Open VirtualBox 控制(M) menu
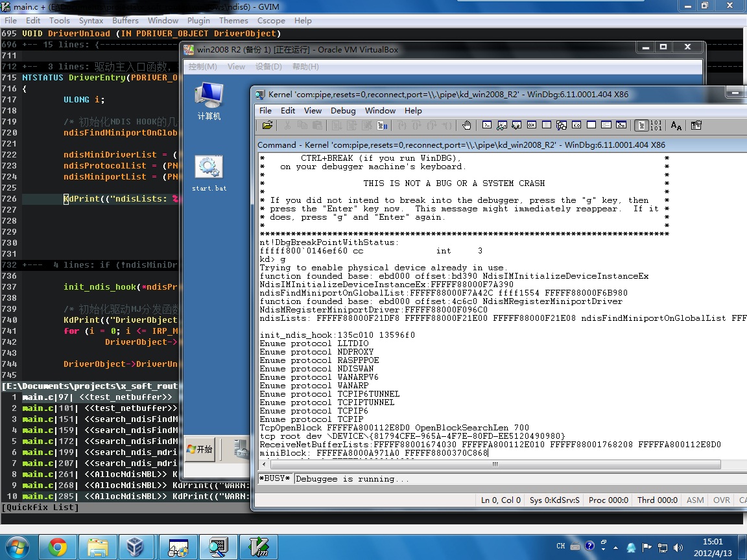The width and height of the screenshot is (747, 560). tap(202, 67)
